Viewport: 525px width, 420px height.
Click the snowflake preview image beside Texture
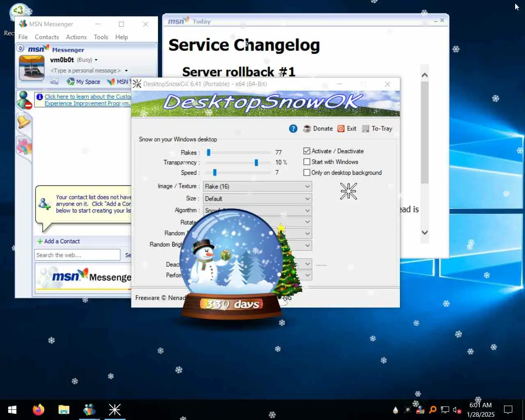tap(348, 191)
